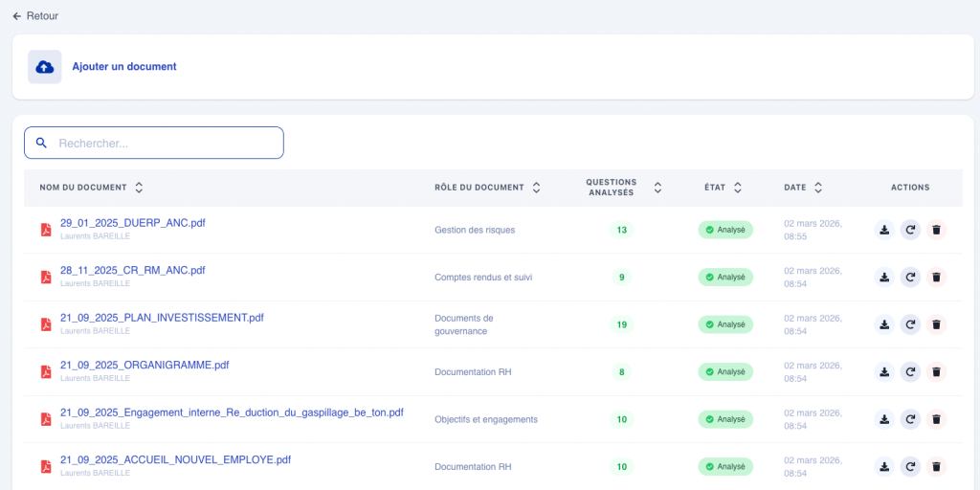Sort by Nom du document column
This screenshot has width=980, height=490.
pyautogui.click(x=139, y=188)
